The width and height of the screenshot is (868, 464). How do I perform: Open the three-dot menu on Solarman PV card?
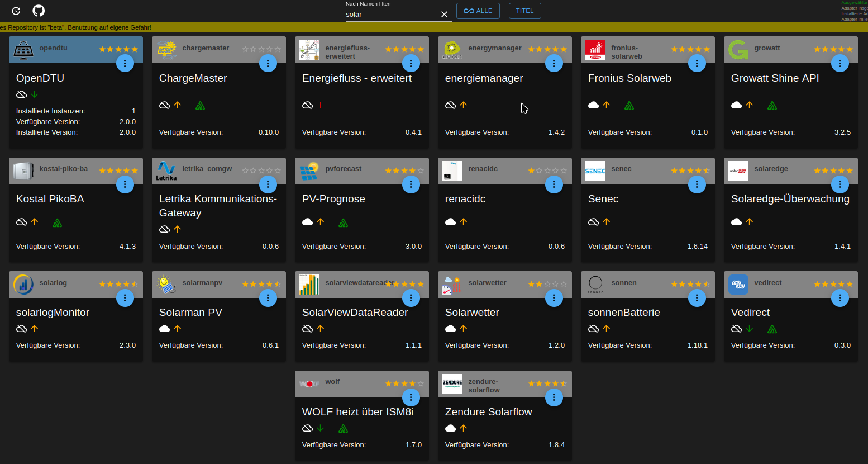tap(268, 298)
